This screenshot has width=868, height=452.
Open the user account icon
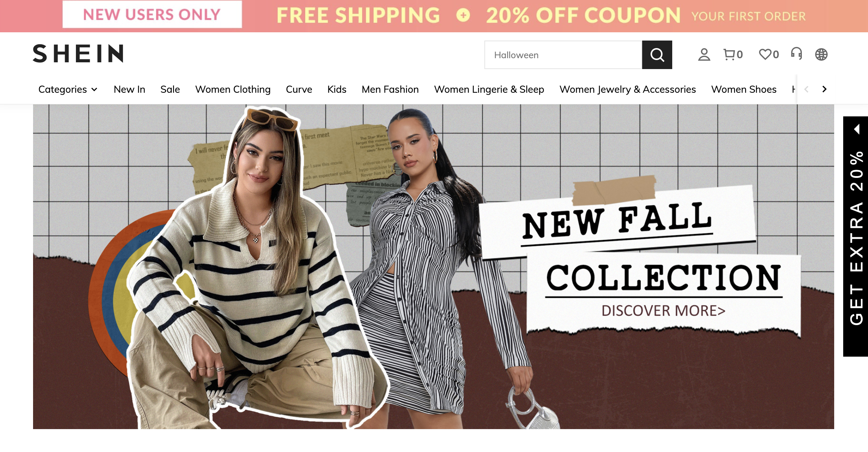[704, 55]
